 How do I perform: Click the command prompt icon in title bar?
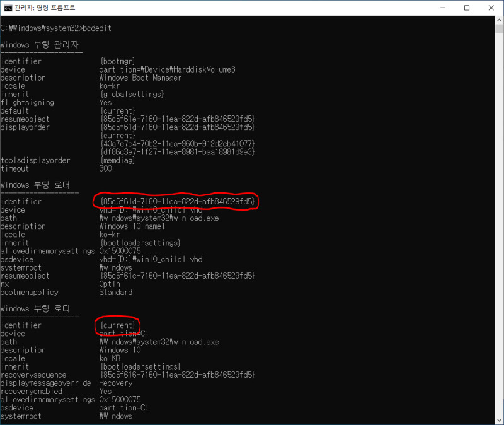coord(9,8)
